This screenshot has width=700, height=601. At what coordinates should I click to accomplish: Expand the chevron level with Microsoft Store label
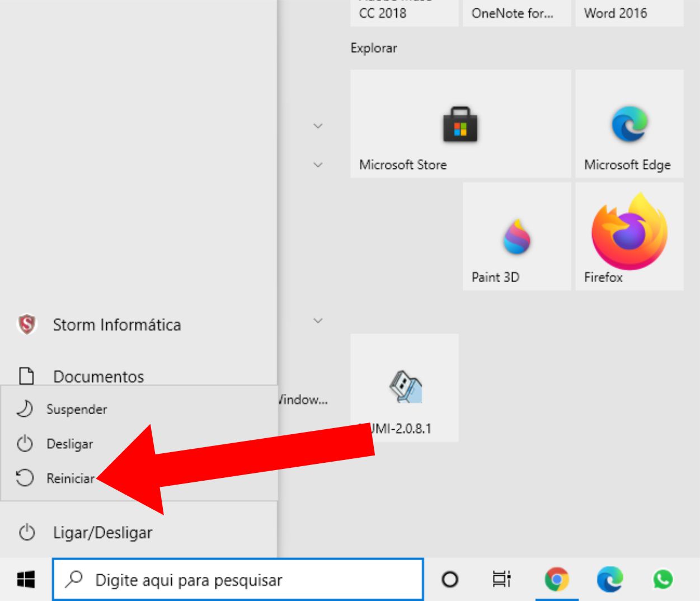click(318, 165)
